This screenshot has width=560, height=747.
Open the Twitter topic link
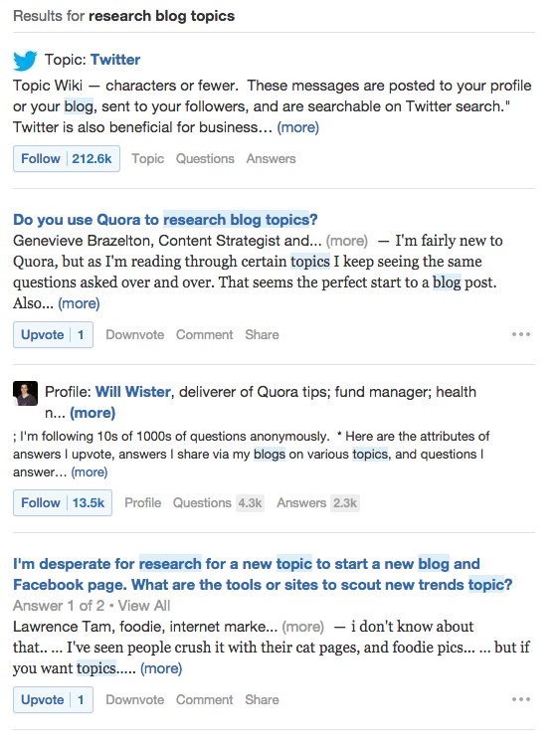pos(115,60)
